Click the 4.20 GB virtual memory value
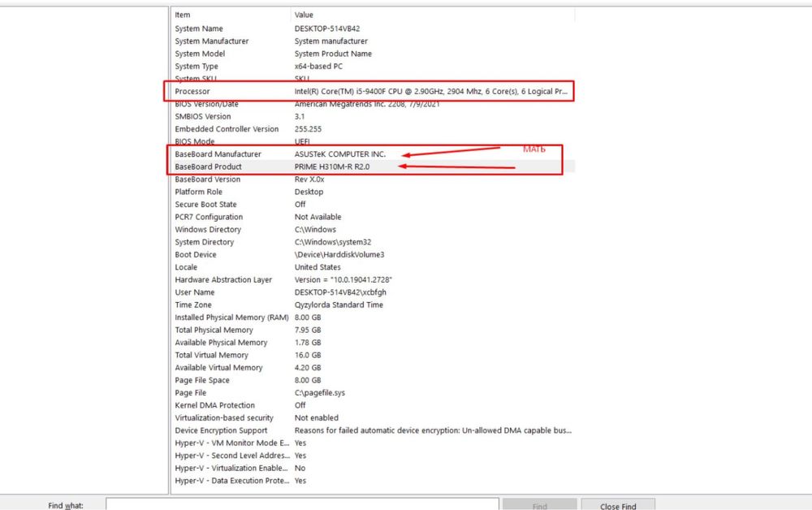Image resolution: width=812 pixels, height=510 pixels. pyautogui.click(x=308, y=368)
